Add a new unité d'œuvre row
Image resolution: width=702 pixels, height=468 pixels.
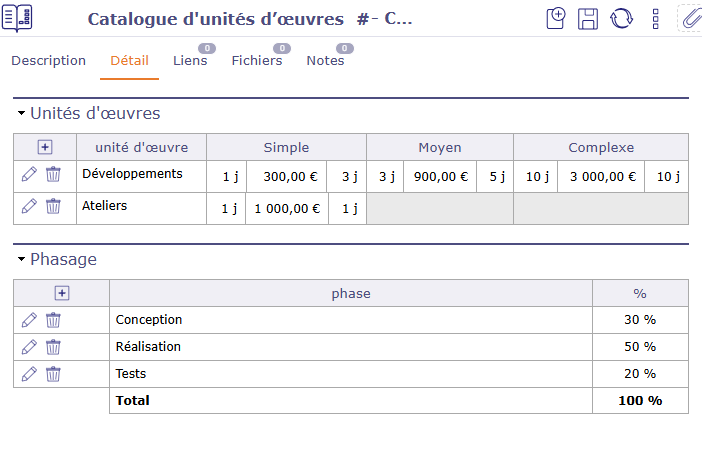coord(44,147)
